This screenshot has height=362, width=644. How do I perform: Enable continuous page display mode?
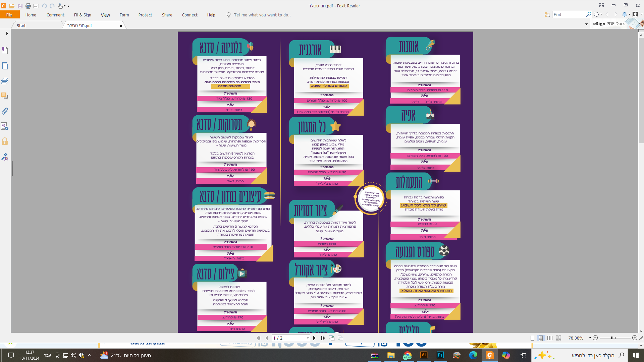[541, 338]
